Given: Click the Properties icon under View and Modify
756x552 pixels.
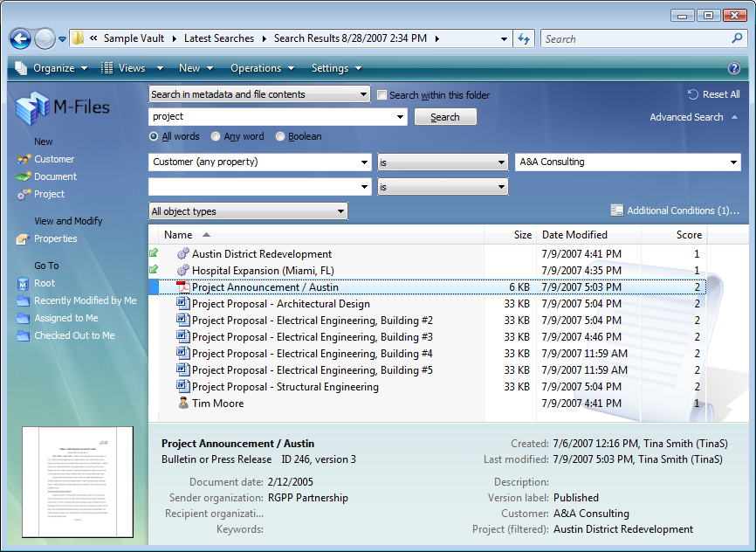Looking at the screenshot, I should [x=23, y=238].
